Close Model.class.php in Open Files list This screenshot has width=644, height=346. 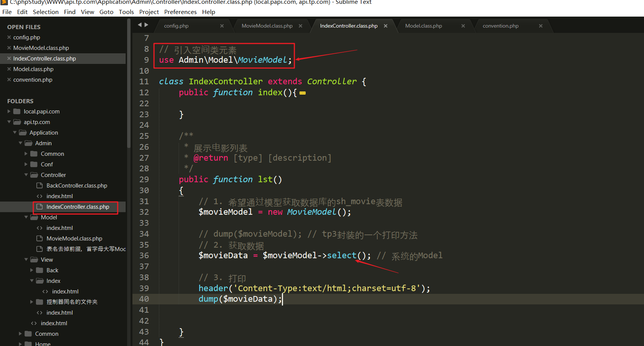tap(9, 69)
